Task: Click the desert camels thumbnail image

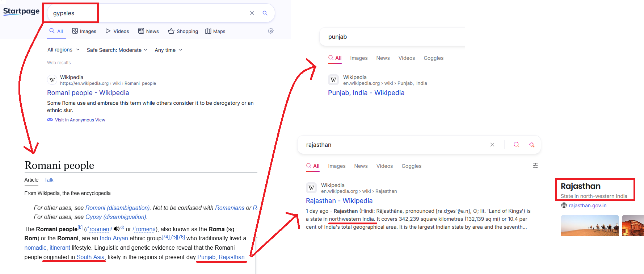Action: [x=589, y=225]
